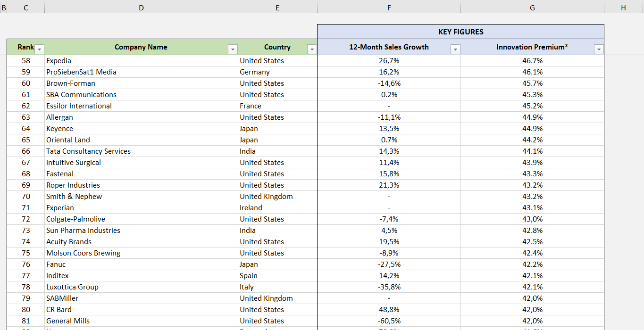Select the Acuity Brands cell

[142, 242]
